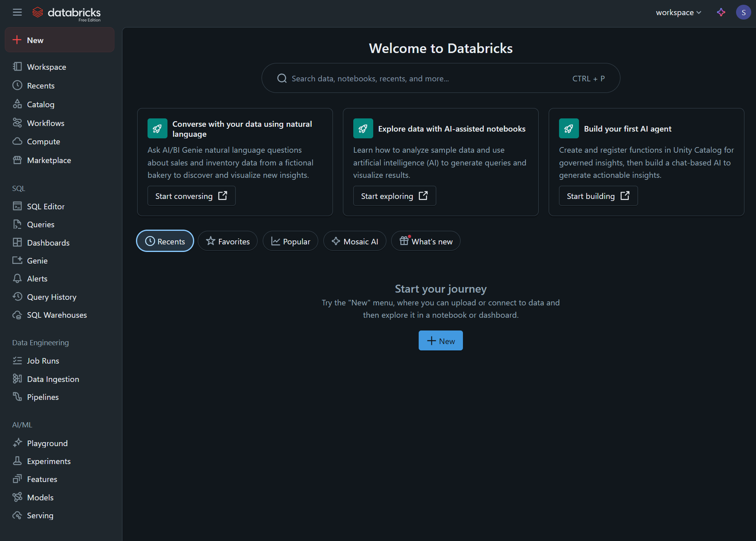Open Queries page

tap(60, 224)
